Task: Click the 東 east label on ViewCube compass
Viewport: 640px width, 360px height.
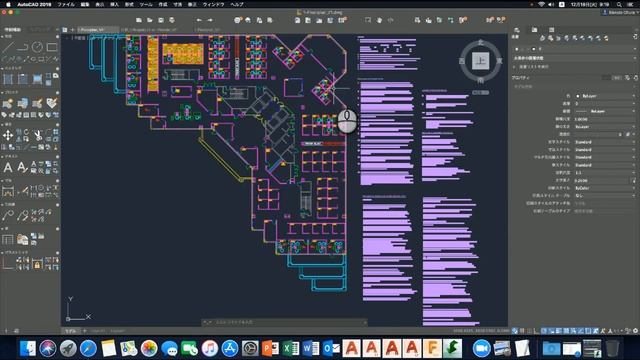Action: (499, 61)
